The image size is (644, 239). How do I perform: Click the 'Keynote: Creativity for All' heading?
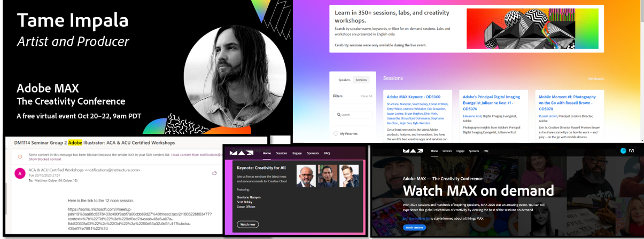[262, 168]
